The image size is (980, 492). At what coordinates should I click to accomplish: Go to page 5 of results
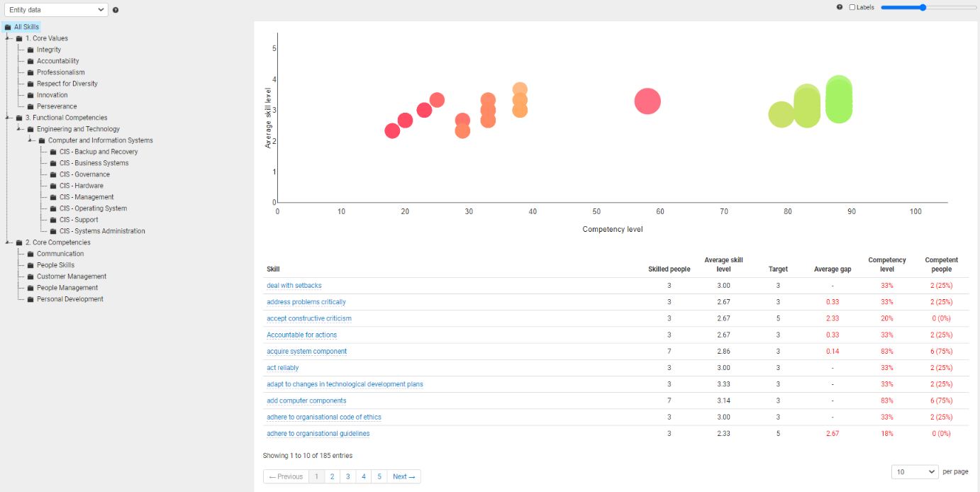point(379,476)
